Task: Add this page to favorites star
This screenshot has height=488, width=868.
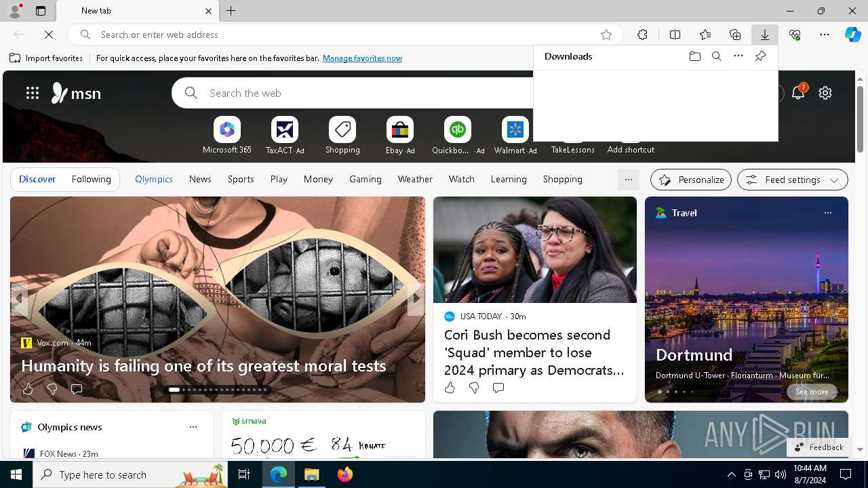Action: [x=606, y=35]
